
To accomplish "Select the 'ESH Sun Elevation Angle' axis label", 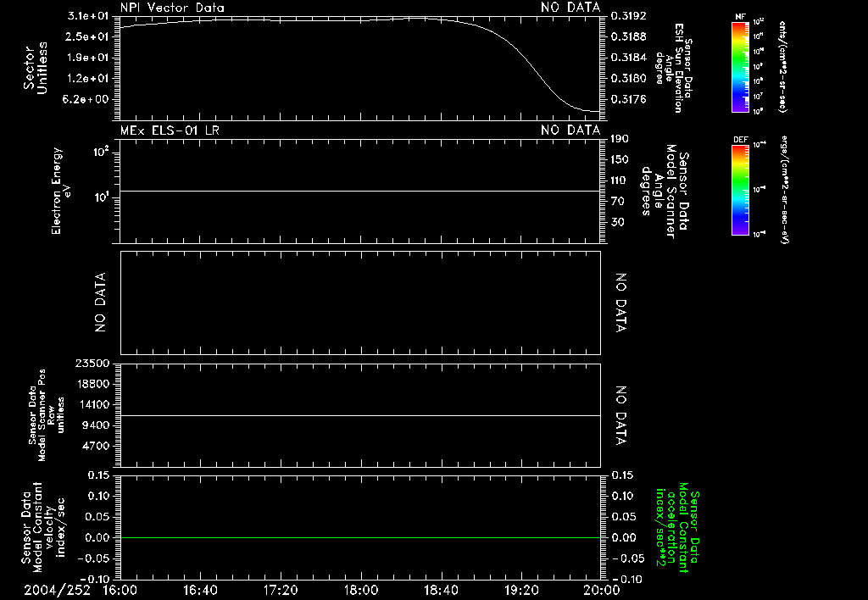I will click(674, 68).
